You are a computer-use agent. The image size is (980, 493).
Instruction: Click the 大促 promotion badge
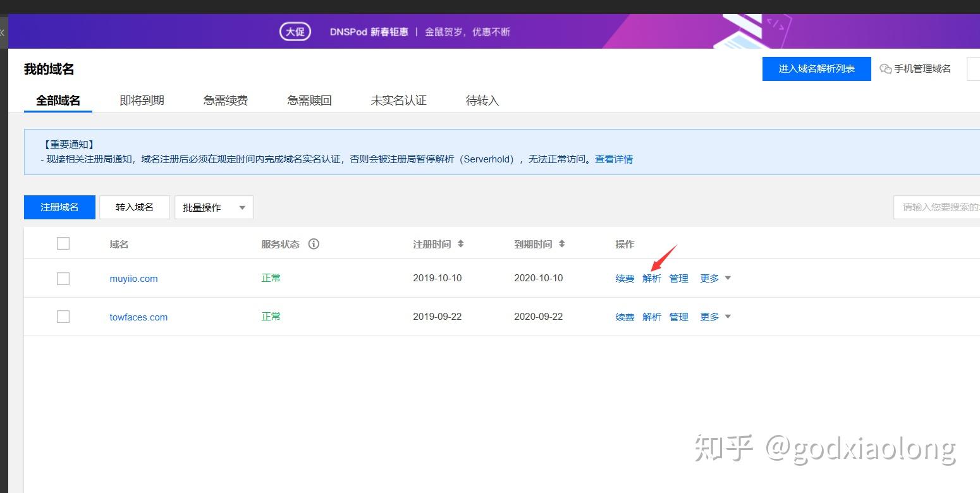tap(295, 31)
